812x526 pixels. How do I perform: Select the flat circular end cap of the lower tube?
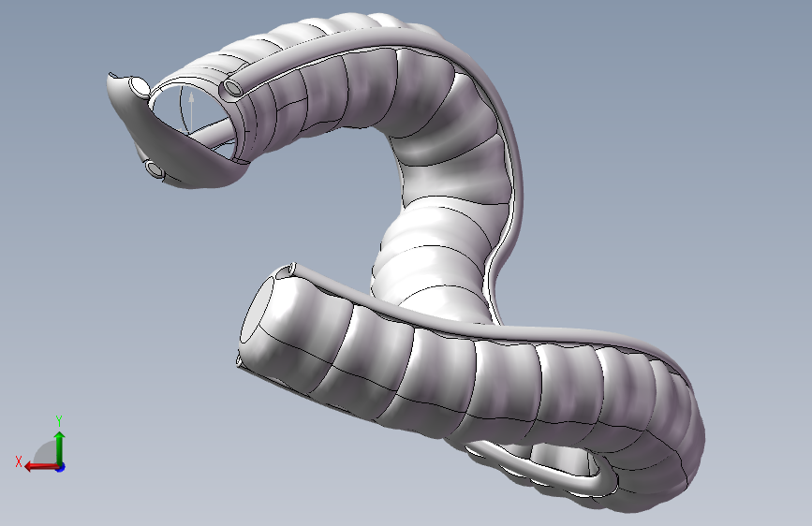pos(257,309)
